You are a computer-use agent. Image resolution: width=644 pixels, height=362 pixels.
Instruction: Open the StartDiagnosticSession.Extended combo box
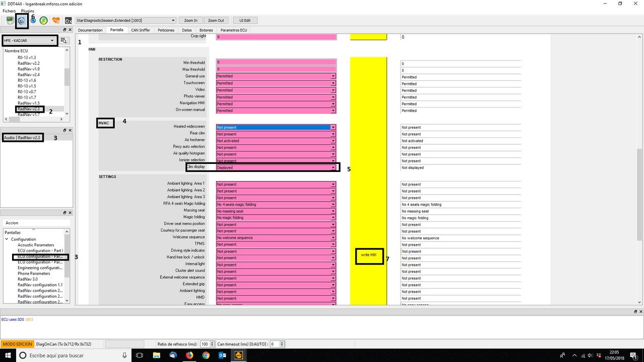(173, 20)
